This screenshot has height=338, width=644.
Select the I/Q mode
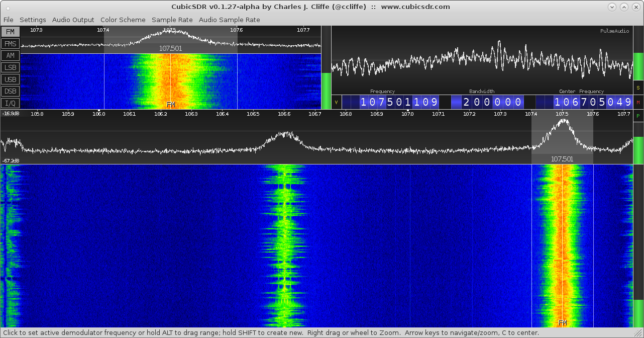coord(10,103)
